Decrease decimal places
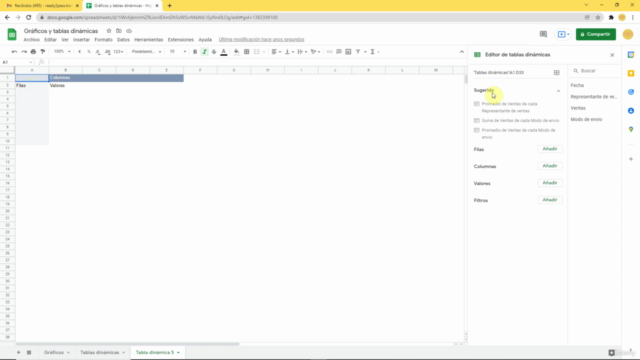 pos(98,52)
